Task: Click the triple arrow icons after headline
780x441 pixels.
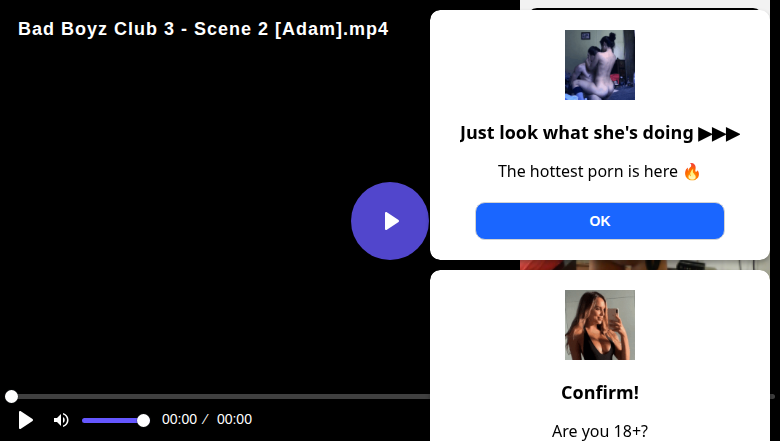Action: coord(719,133)
